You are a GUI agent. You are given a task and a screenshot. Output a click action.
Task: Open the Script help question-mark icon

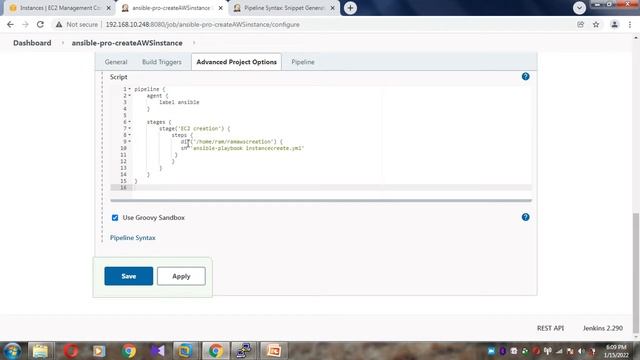[525, 76]
